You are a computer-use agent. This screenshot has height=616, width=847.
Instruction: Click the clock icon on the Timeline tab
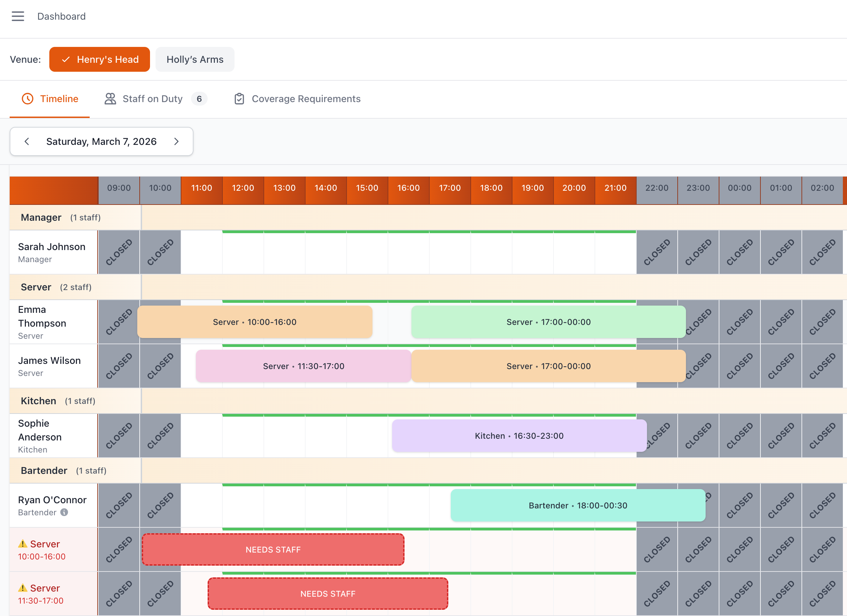point(28,99)
